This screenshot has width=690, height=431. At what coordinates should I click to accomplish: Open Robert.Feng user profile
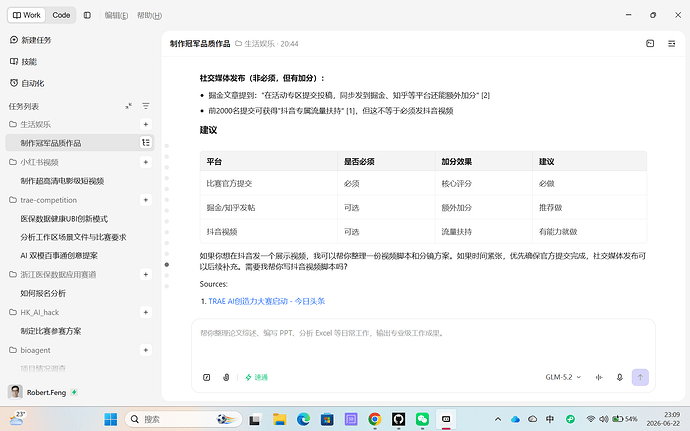[x=37, y=392]
